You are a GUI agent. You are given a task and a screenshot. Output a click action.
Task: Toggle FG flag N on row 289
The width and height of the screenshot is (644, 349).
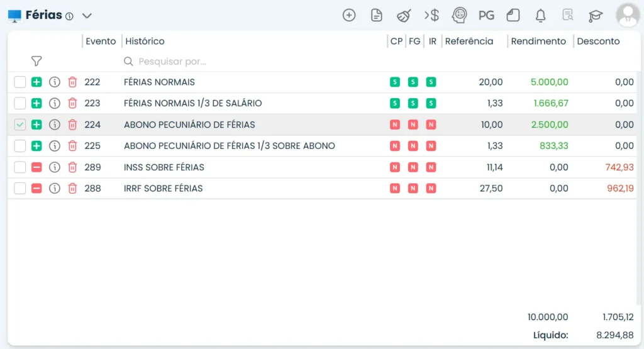tap(413, 167)
